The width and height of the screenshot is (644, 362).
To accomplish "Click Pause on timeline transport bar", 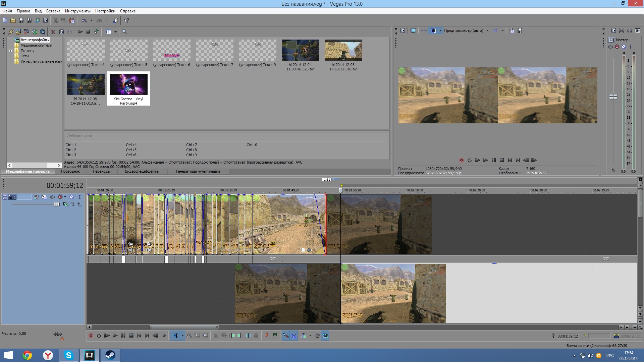I will point(123,336).
